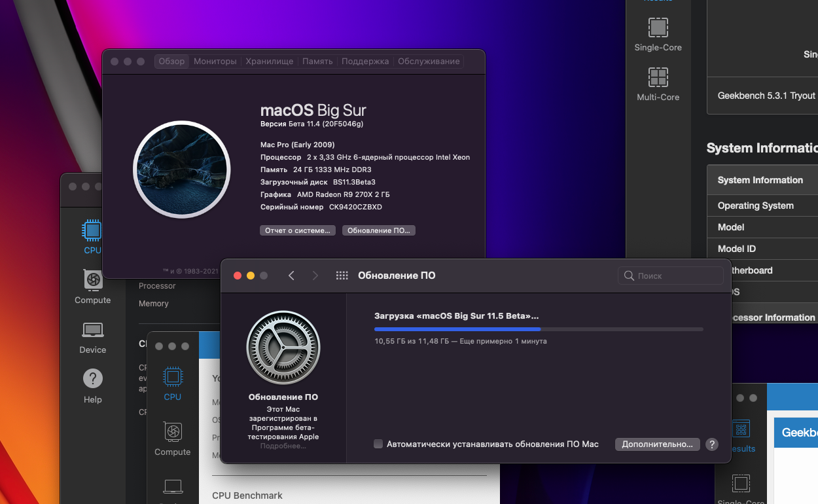The height and width of the screenshot is (504, 818).
Task: Select the Operating System row
Action: (x=762, y=206)
